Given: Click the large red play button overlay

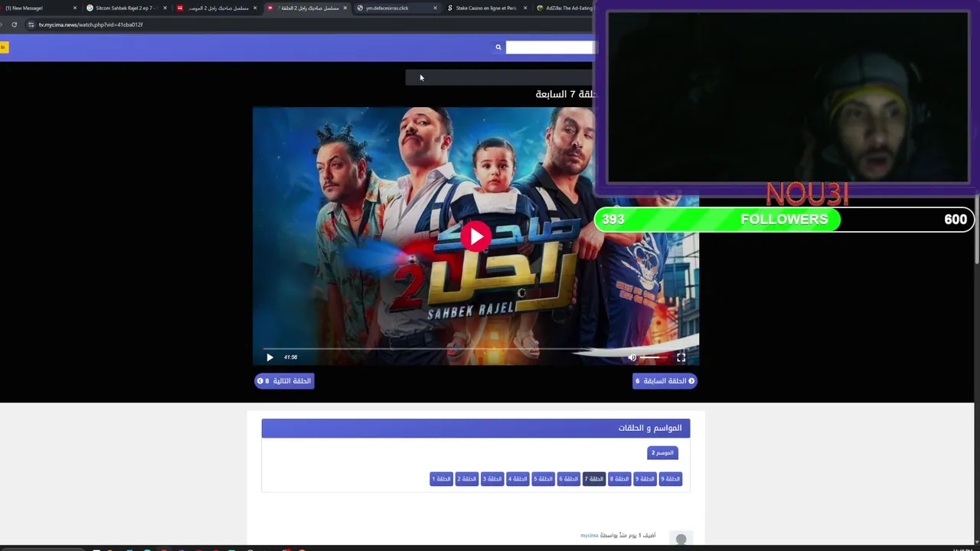Looking at the screenshot, I should coord(475,236).
